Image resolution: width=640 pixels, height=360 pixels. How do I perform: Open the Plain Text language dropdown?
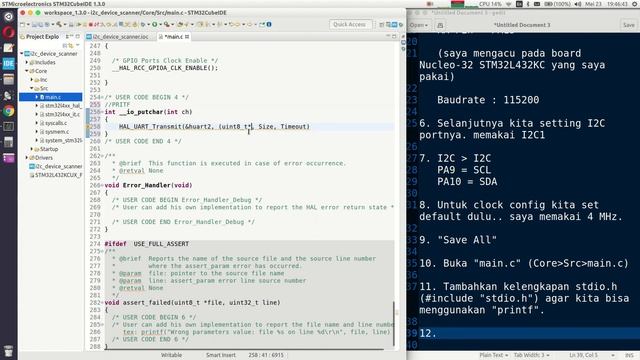(494, 355)
